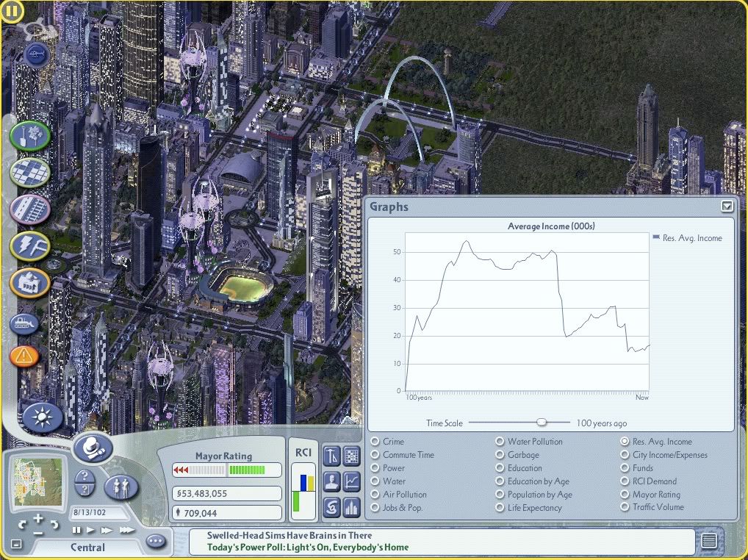Viewport: 748px width, 560px height.
Task: Select the Jobs & Pop. graph option
Action: 375,508
